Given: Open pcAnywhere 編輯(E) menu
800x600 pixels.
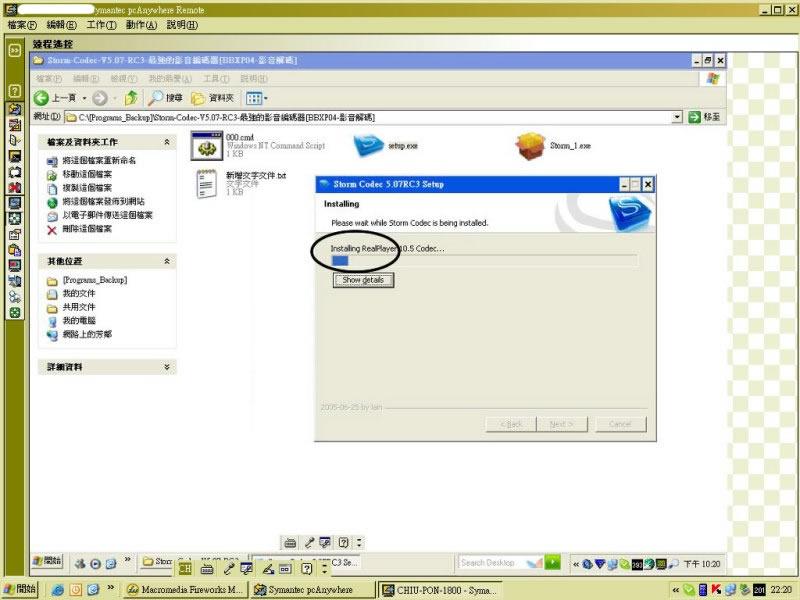Looking at the screenshot, I should (x=61, y=25).
